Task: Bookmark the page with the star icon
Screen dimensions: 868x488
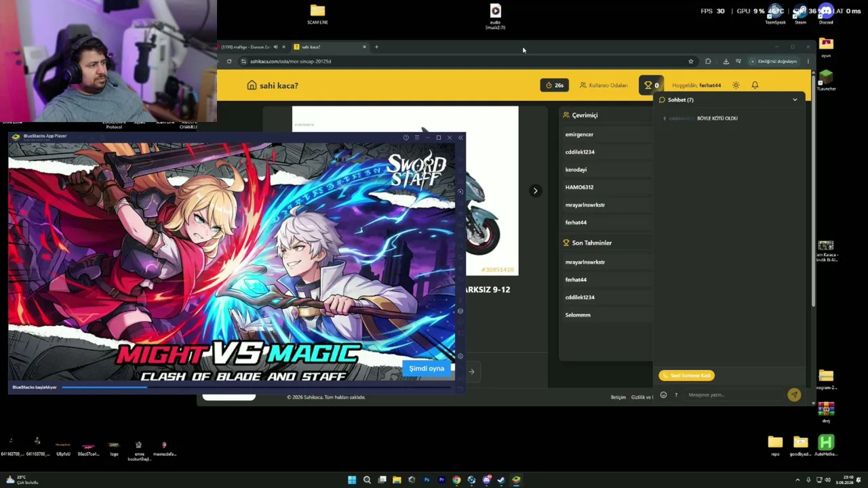Action: click(x=691, y=61)
